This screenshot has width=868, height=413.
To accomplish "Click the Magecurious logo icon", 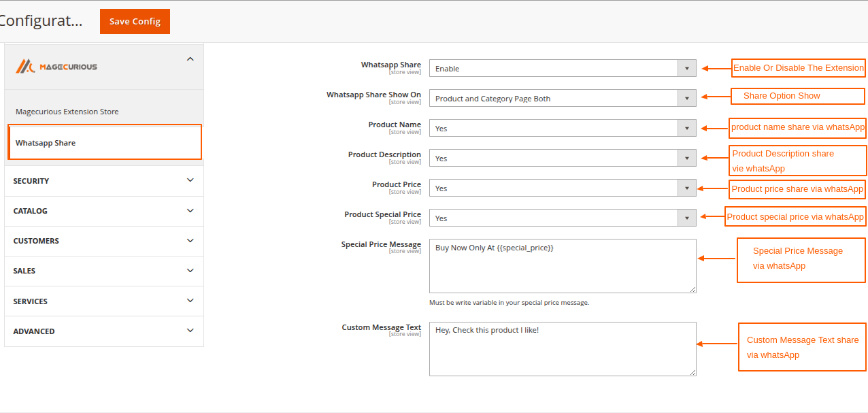I will coord(27,66).
